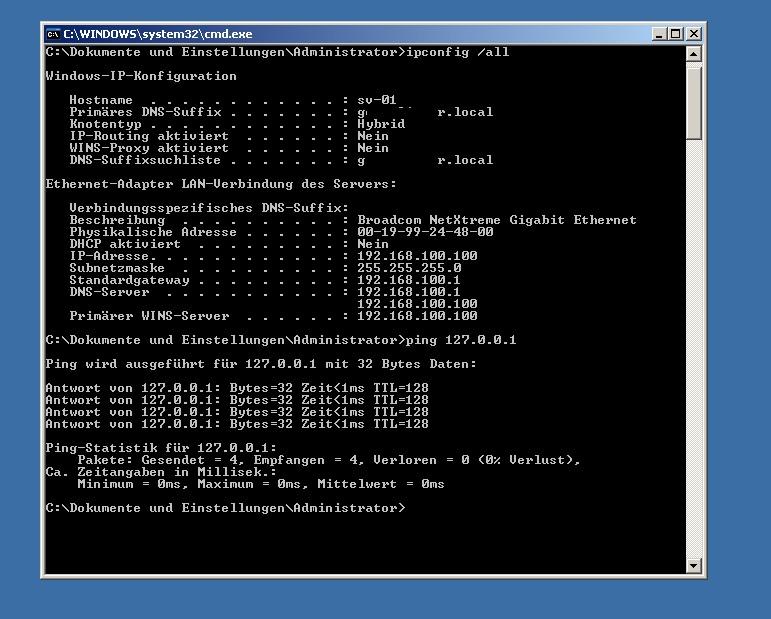
Task: Click the scrollbar down arrow
Action: click(x=694, y=565)
